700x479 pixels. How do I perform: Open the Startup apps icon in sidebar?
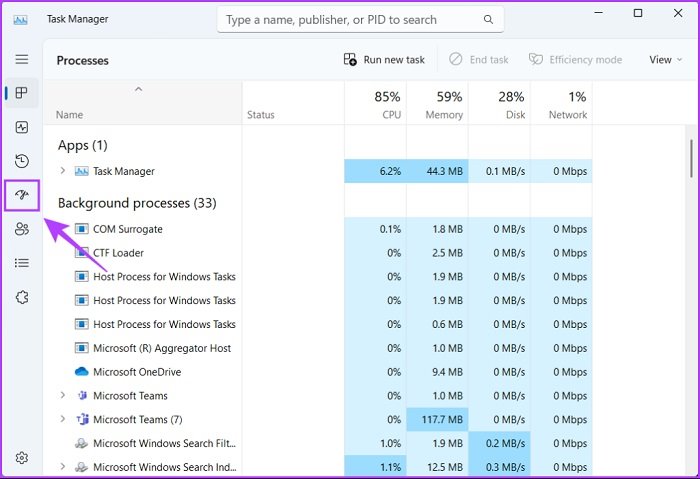[22, 195]
